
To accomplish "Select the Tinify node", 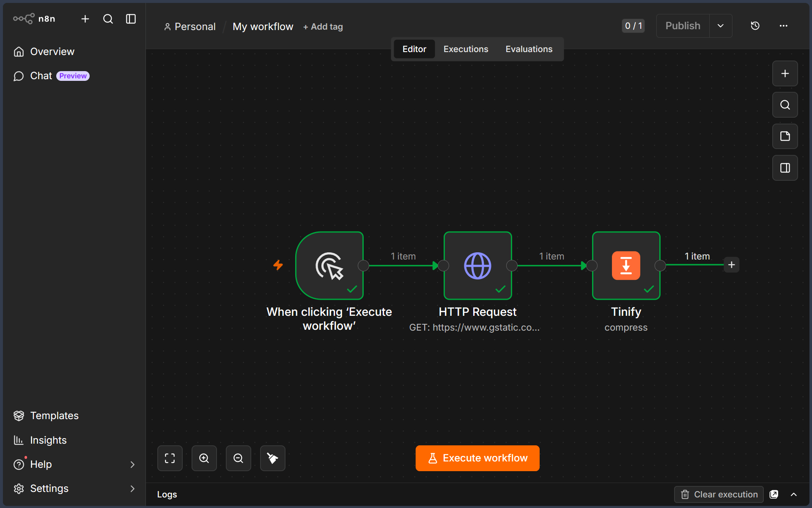I will click(x=626, y=266).
